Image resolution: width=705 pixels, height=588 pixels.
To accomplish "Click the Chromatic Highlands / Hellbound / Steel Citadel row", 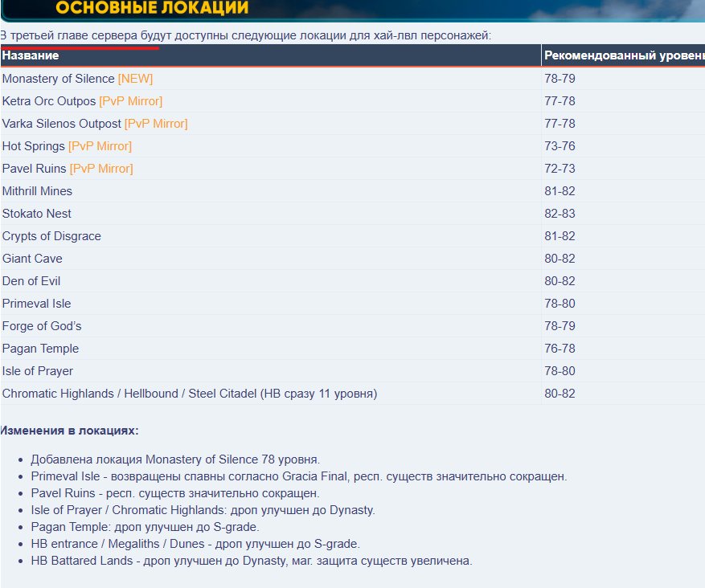I will coord(189,394).
